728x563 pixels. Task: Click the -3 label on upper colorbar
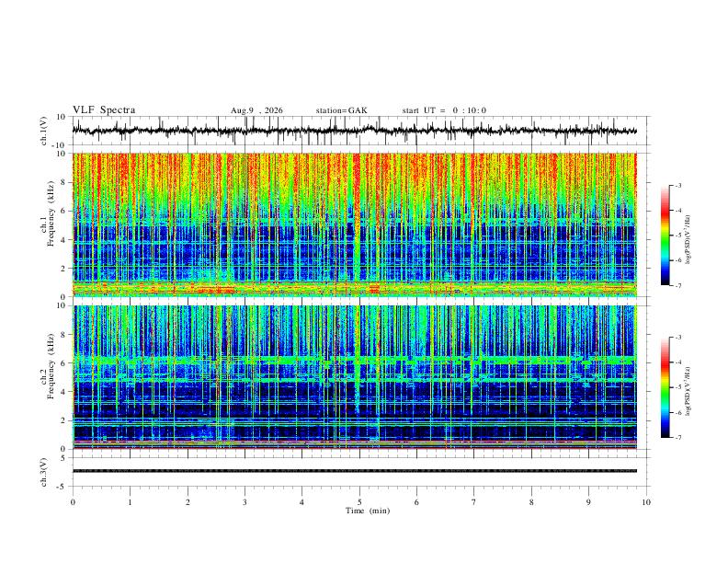678,185
